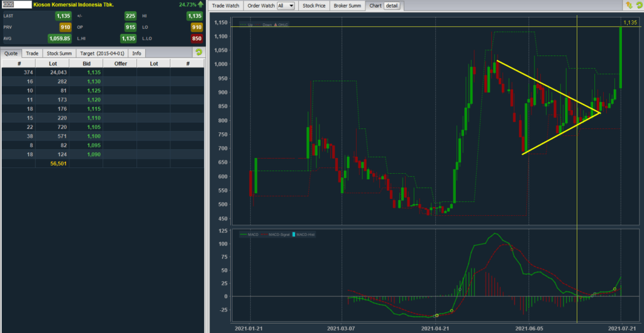Click the bid price 1,125

click(x=94, y=91)
